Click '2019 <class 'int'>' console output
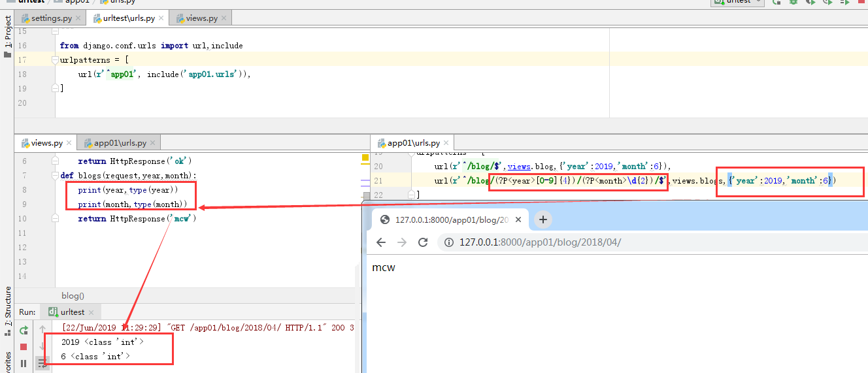The width and height of the screenshot is (868, 373). 102,342
